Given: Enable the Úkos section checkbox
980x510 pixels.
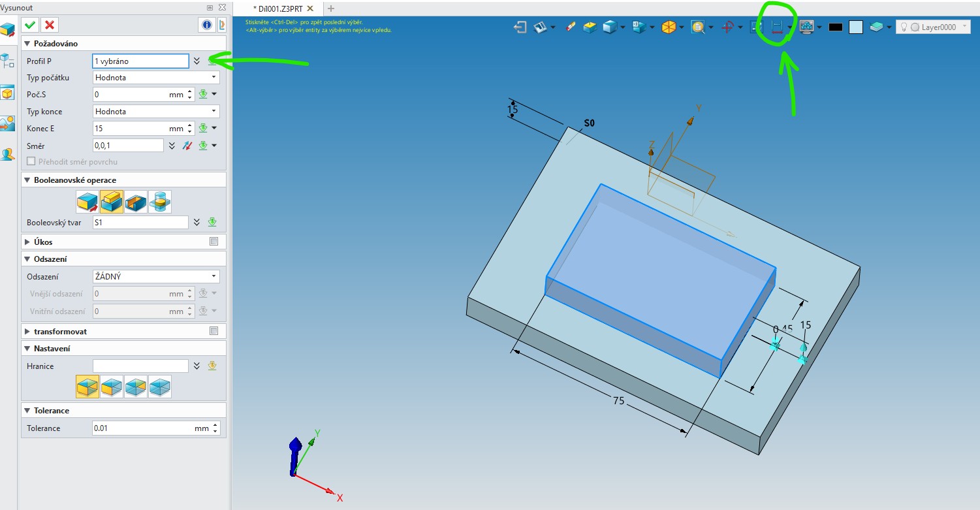Looking at the screenshot, I should (213, 242).
